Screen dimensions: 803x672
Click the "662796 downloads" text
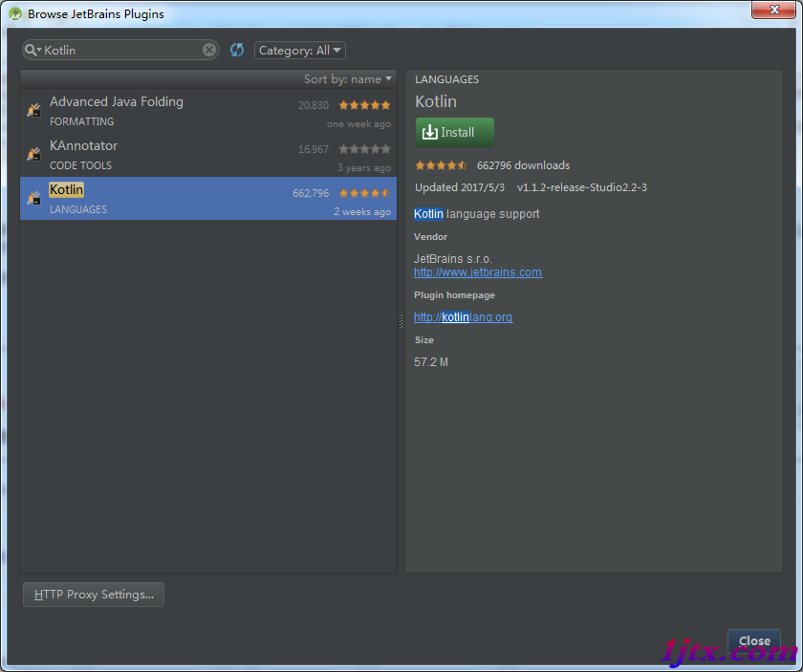[x=523, y=165]
